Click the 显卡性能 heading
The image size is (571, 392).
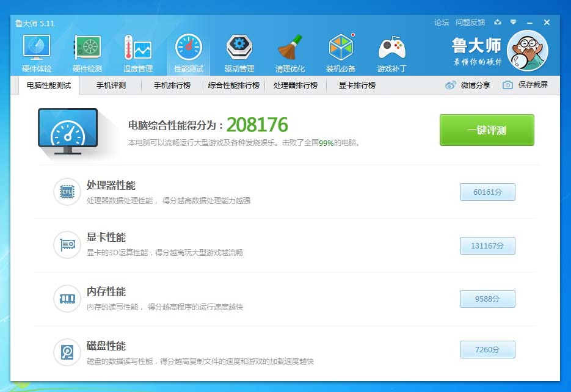(x=106, y=238)
